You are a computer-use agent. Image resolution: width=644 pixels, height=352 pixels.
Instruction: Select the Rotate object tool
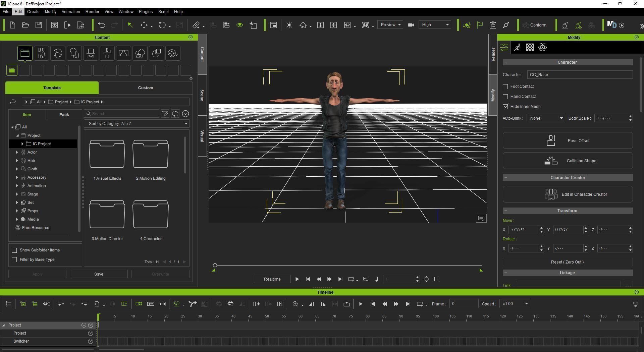coord(162,25)
